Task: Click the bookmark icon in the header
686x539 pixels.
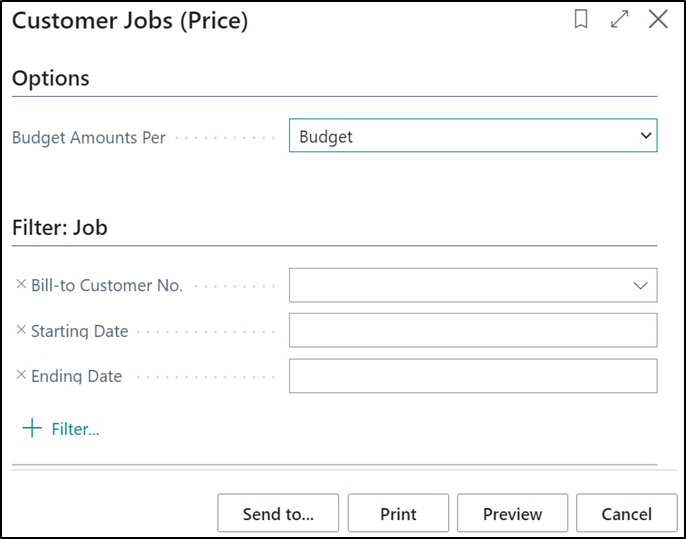Action: point(581,19)
